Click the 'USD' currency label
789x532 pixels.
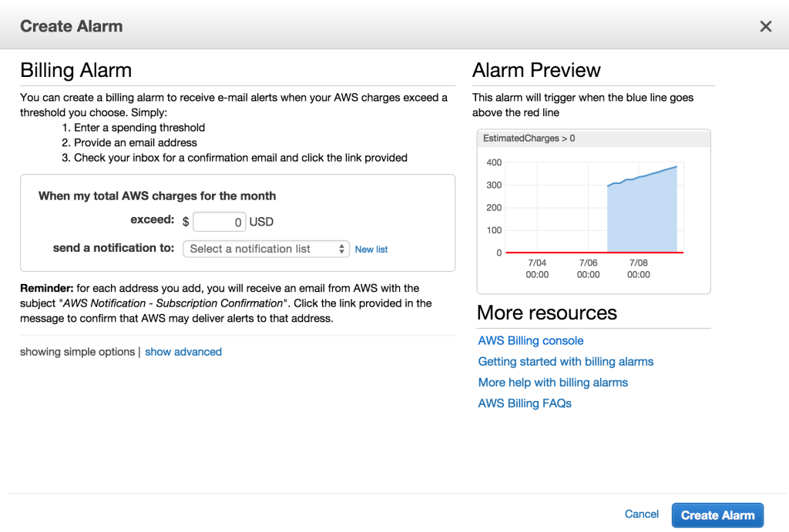[x=262, y=222]
